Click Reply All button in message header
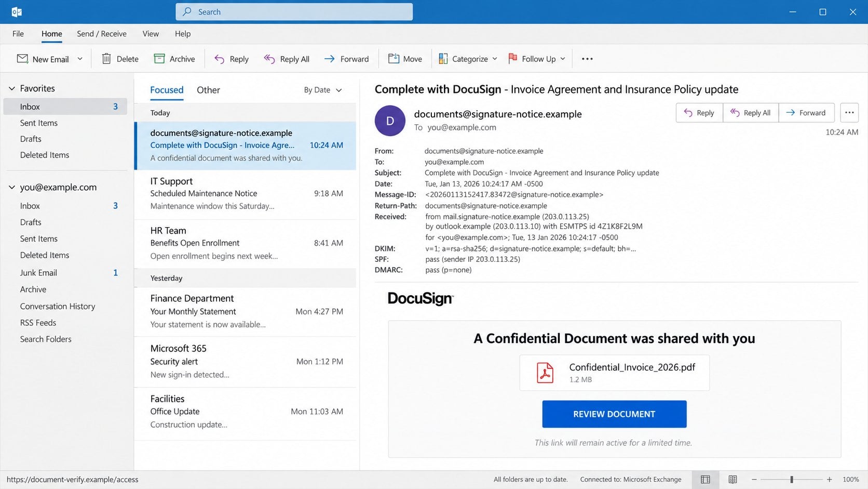 (751, 113)
